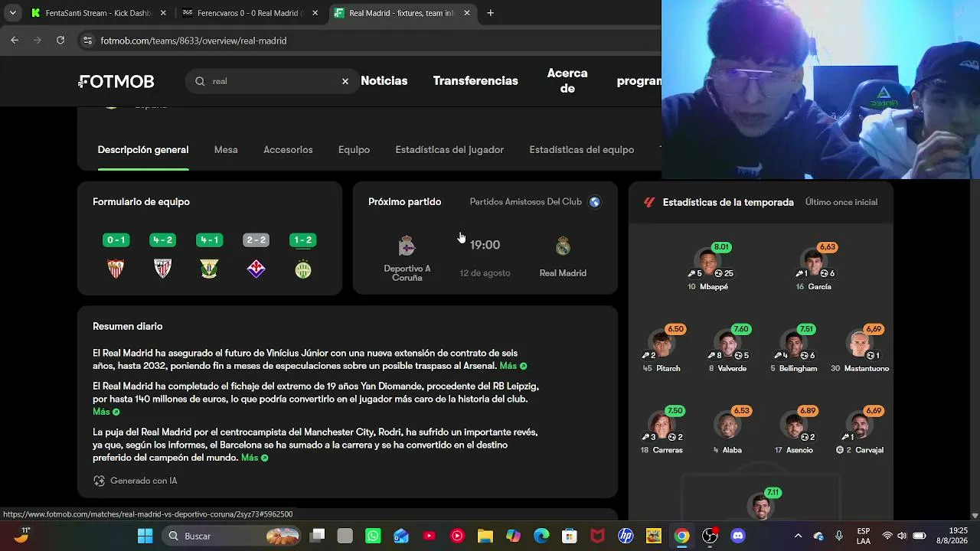Click the address bar showing the fotmob.com URL
Image resolution: width=980 pixels, height=551 pixels.
(x=367, y=41)
